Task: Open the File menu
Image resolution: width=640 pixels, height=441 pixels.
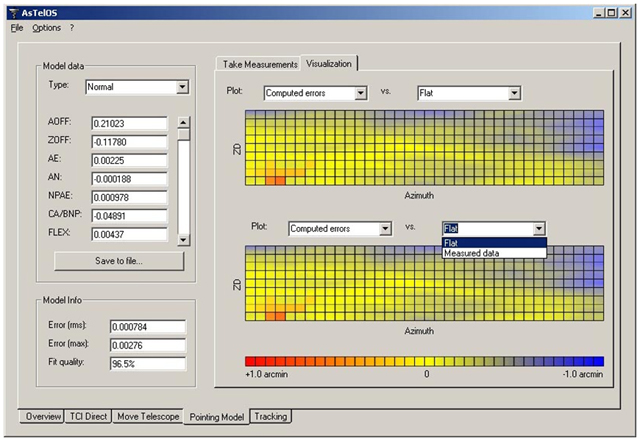Action: click(16, 28)
